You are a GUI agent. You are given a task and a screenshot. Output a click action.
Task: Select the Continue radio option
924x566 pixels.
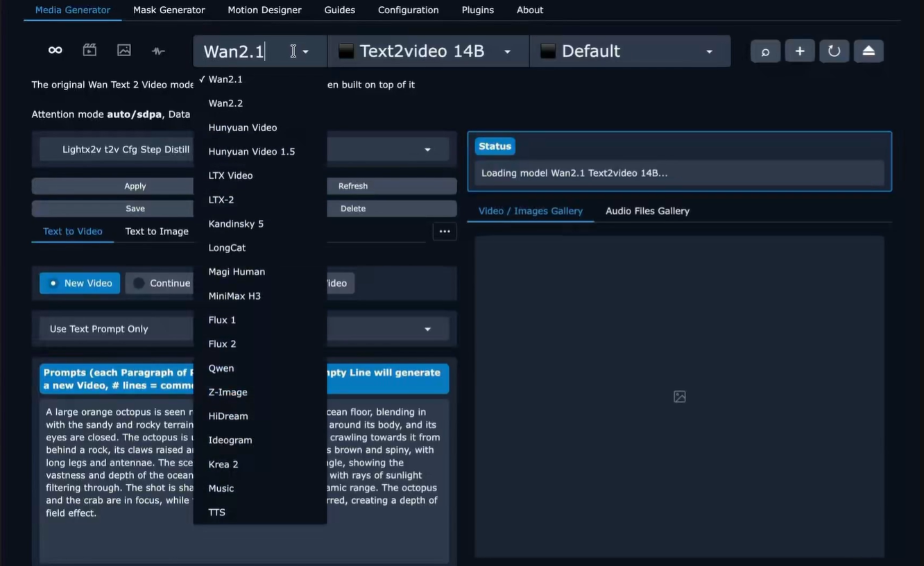click(x=160, y=283)
